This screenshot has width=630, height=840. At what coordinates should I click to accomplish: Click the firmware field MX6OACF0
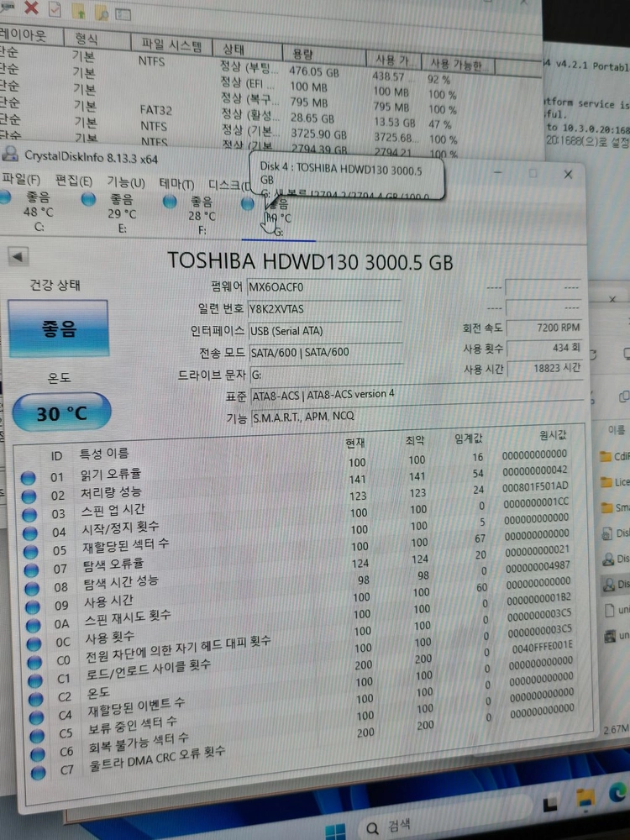(324, 287)
